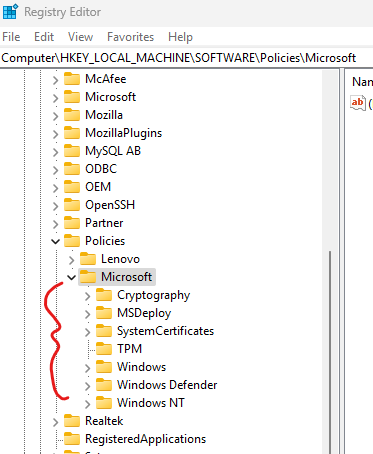The height and width of the screenshot is (454, 373).
Task: Click the Lenovo folder icon
Action: [88, 259]
